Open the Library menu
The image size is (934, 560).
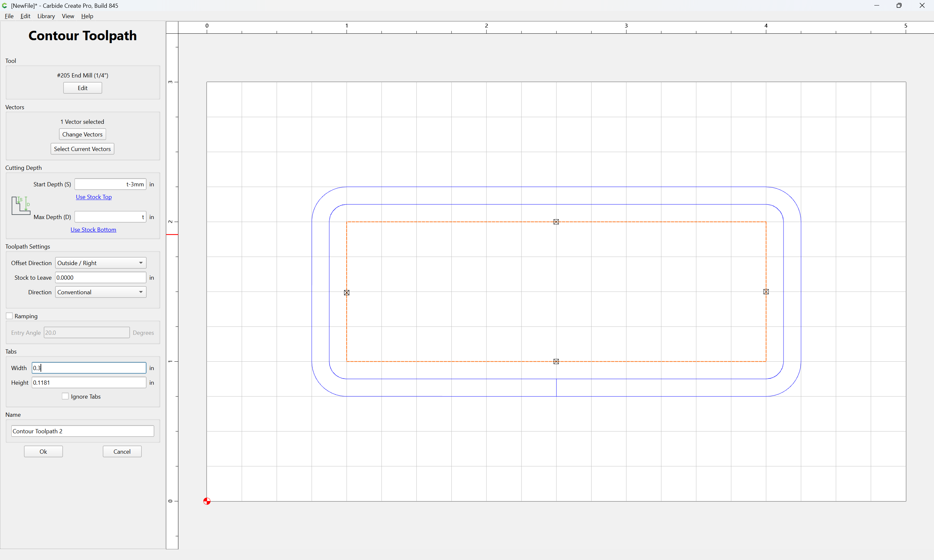tap(46, 16)
